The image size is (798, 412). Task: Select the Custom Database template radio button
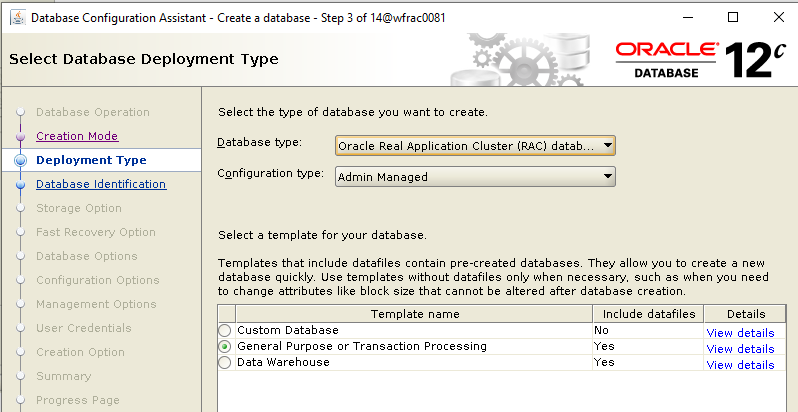pos(224,331)
